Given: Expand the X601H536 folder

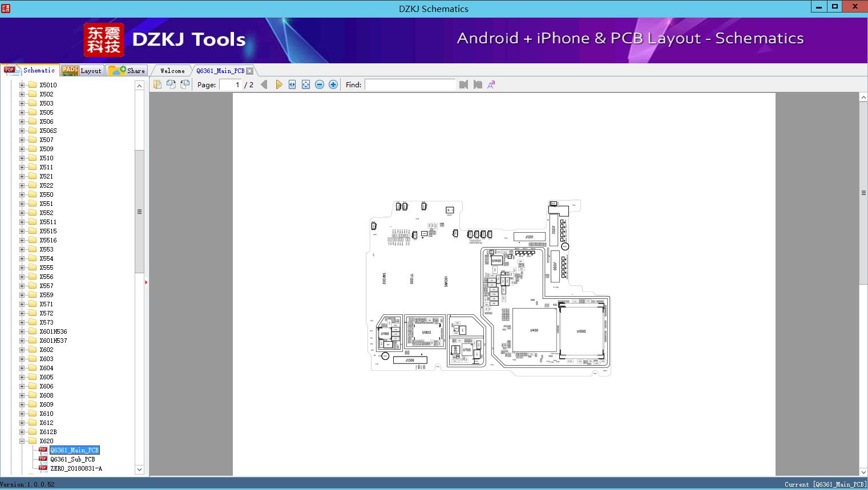Looking at the screenshot, I should 22,331.
